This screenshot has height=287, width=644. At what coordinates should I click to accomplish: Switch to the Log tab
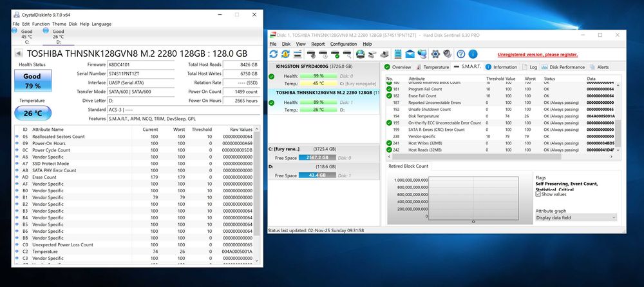(x=530, y=67)
